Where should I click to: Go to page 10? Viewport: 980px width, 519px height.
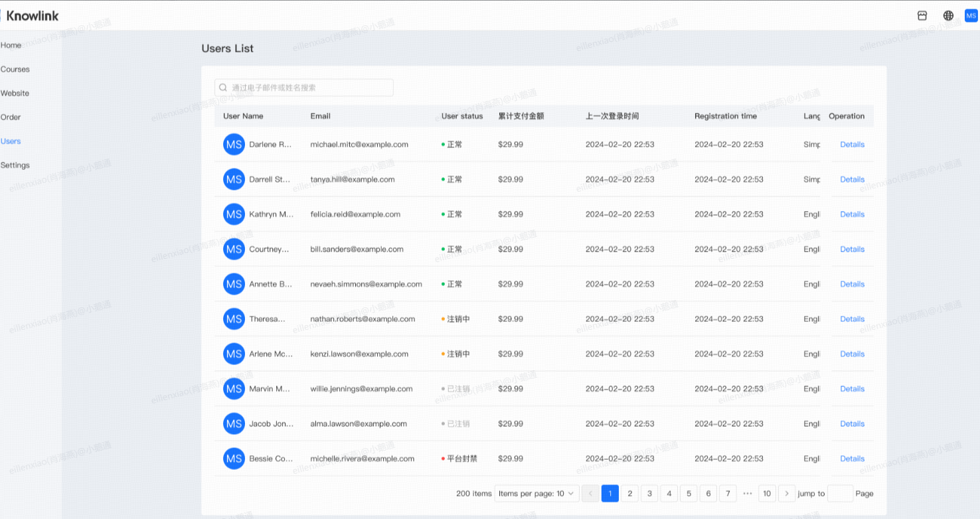(x=767, y=493)
